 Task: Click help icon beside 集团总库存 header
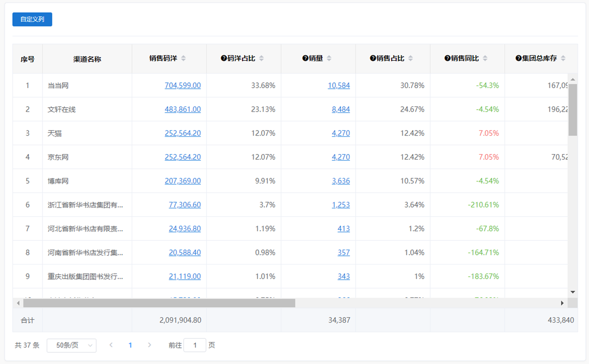pyautogui.click(x=518, y=58)
